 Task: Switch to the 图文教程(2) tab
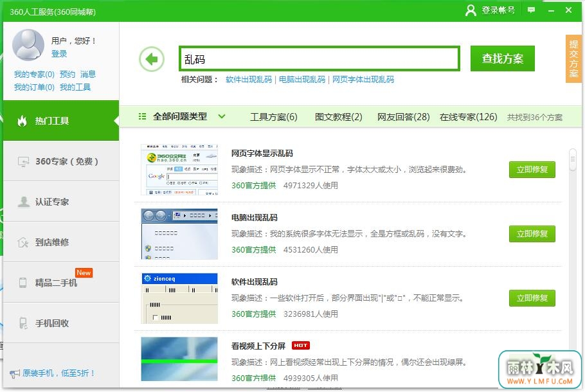(x=338, y=117)
